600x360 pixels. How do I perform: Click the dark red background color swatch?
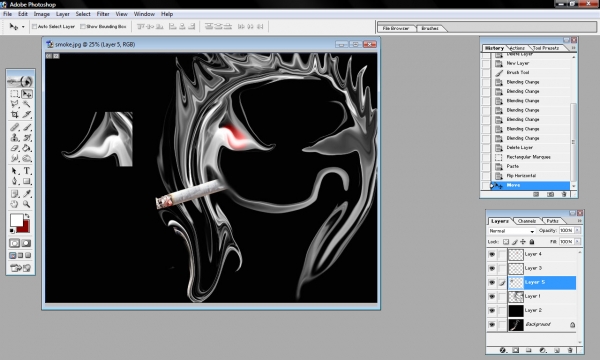[x=24, y=228]
